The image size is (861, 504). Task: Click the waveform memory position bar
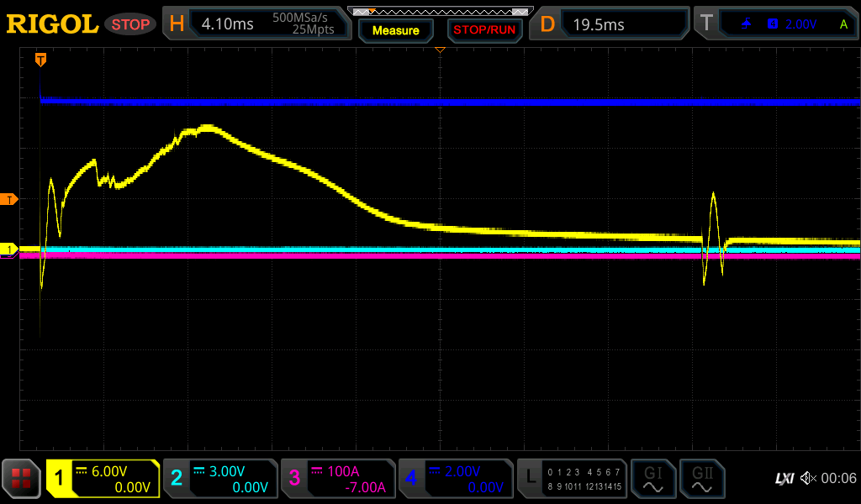click(x=439, y=11)
